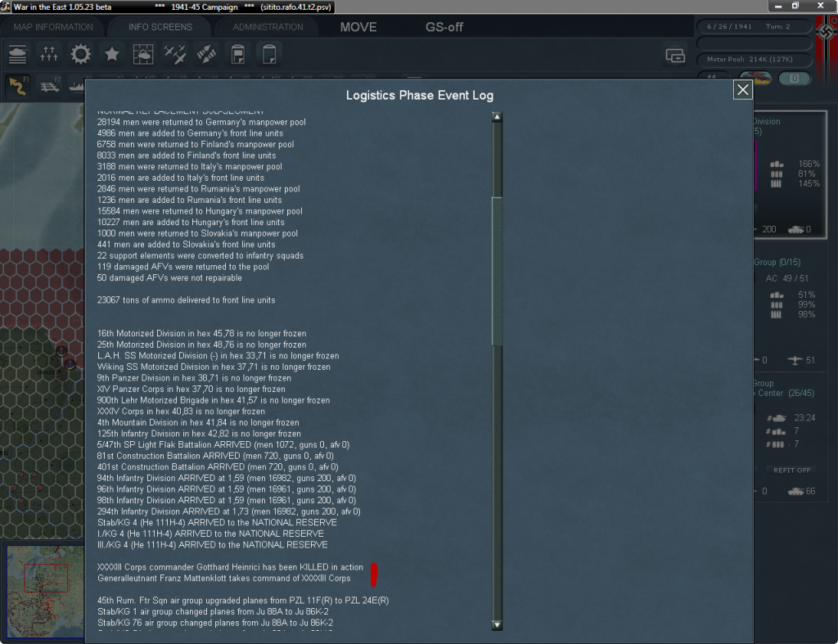The height and width of the screenshot is (644, 838).
Task: Switch to the INFO SCREENS tab
Action: (160, 27)
